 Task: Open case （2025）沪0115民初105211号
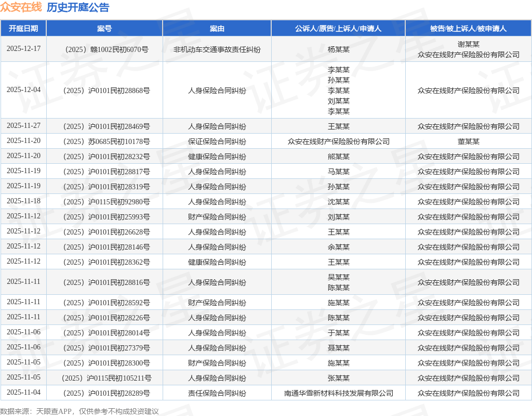104,378
